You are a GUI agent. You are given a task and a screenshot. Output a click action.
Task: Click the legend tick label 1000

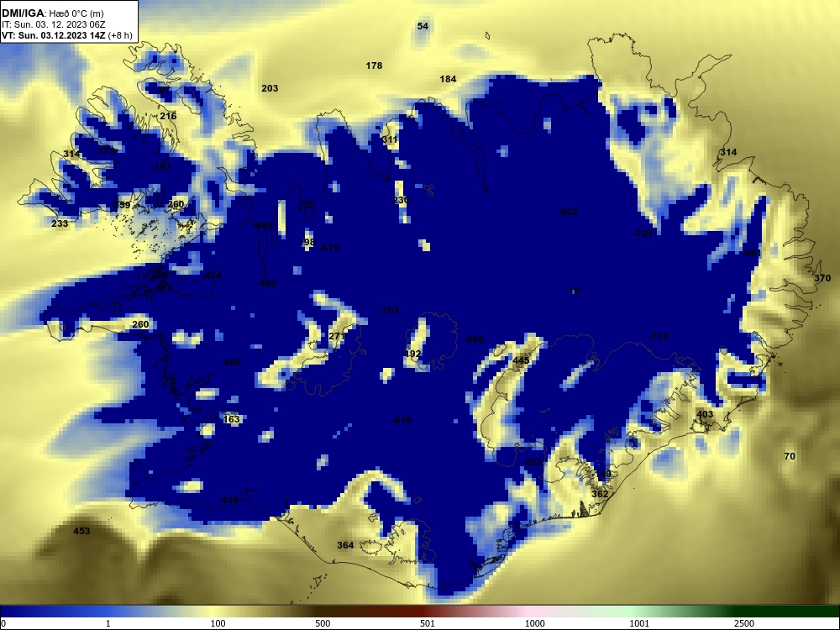[x=534, y=623]
